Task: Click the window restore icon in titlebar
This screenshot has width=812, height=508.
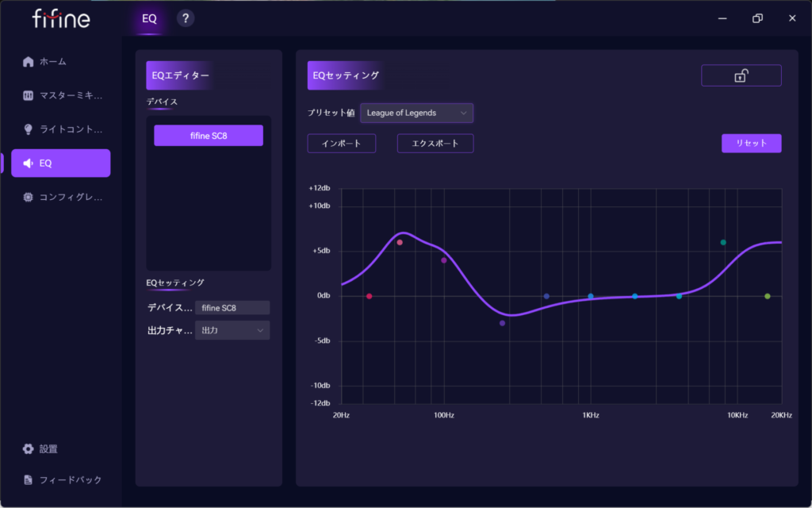Action: pos(756,17)
